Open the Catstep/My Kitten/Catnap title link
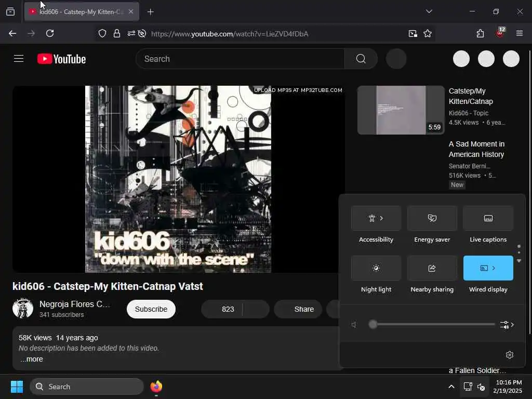This screenshot has height=399, width=532. 471,96
